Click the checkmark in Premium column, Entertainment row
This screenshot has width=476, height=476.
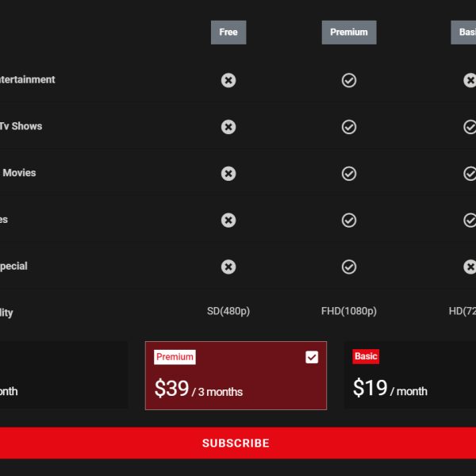click(x=349, y=80)
